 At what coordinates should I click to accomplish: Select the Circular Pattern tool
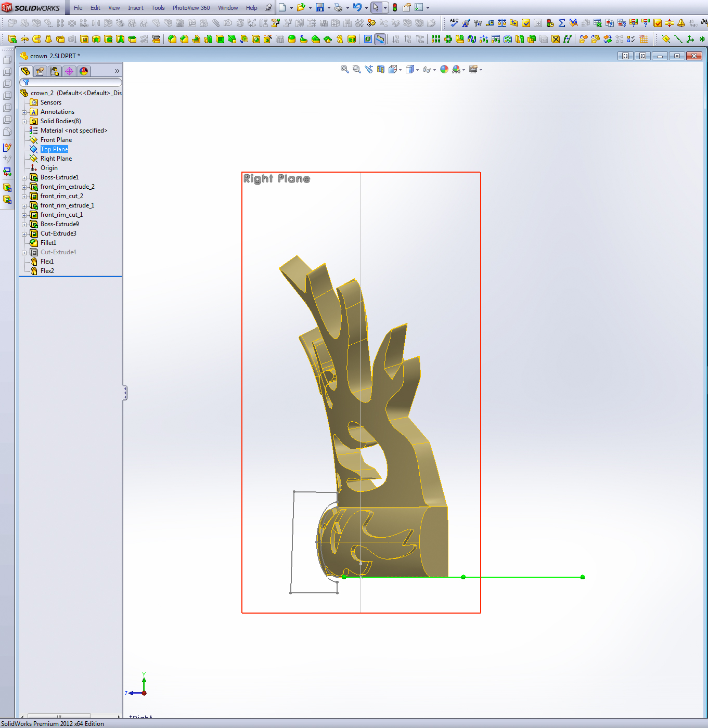(x=448, y=39)
